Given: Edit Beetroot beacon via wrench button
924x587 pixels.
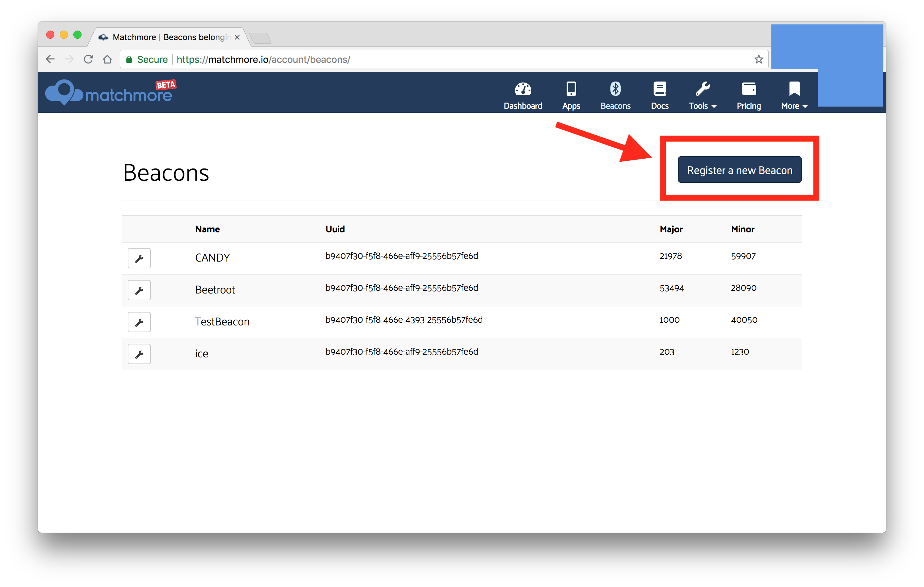Looking at the screenshot, I should tap(139, 290).
